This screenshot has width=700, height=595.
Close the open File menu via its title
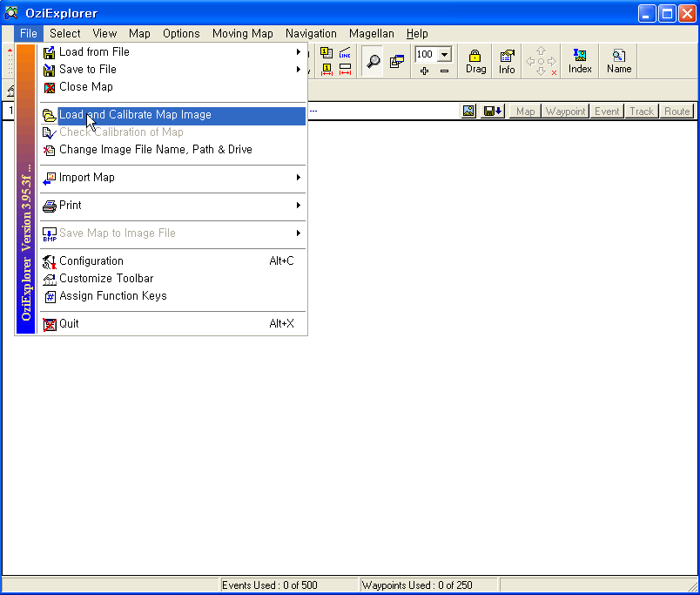(x=29, y=33)
